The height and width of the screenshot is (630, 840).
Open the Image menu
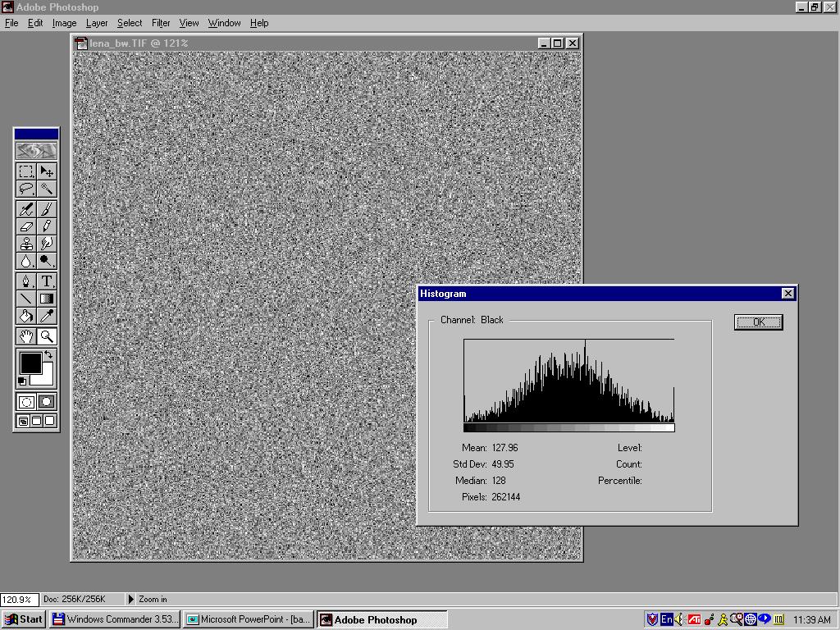pyautogui.click(x=64, y=23)
